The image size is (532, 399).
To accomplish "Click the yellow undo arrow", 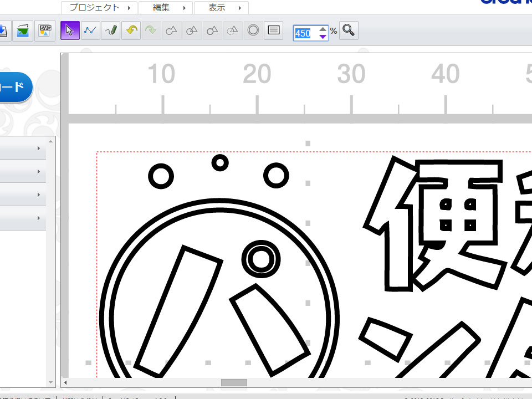I will pos(131,30).
